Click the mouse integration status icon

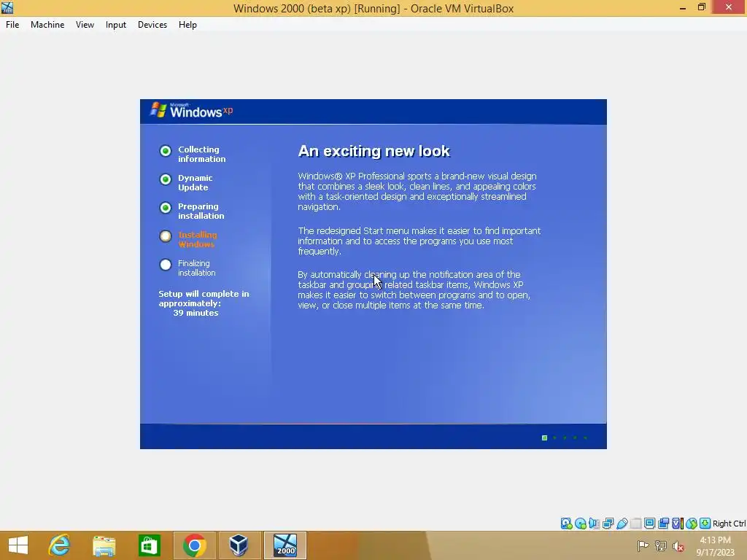coord(692,524)
